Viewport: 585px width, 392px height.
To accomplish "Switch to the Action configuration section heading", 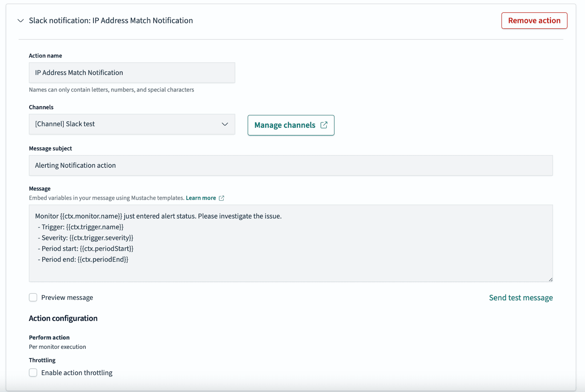I will [63, 318].
